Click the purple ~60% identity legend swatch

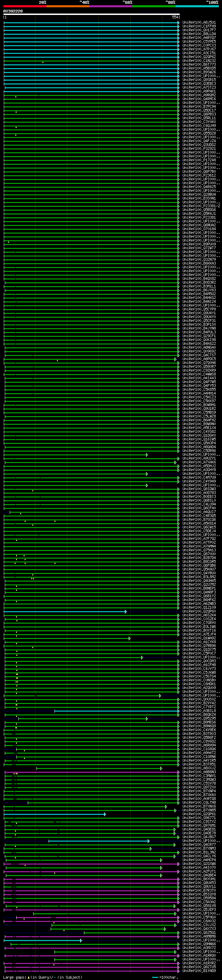tap(111, 6)
